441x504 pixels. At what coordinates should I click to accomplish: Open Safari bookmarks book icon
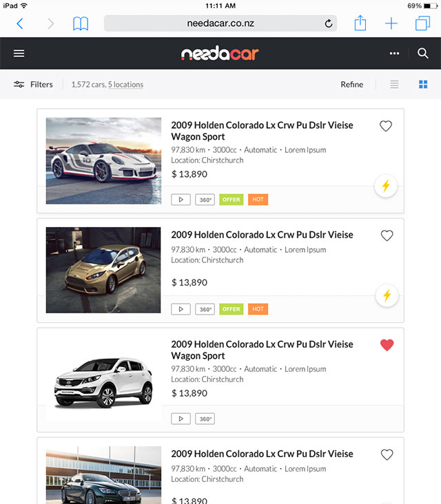click(81, 23)
